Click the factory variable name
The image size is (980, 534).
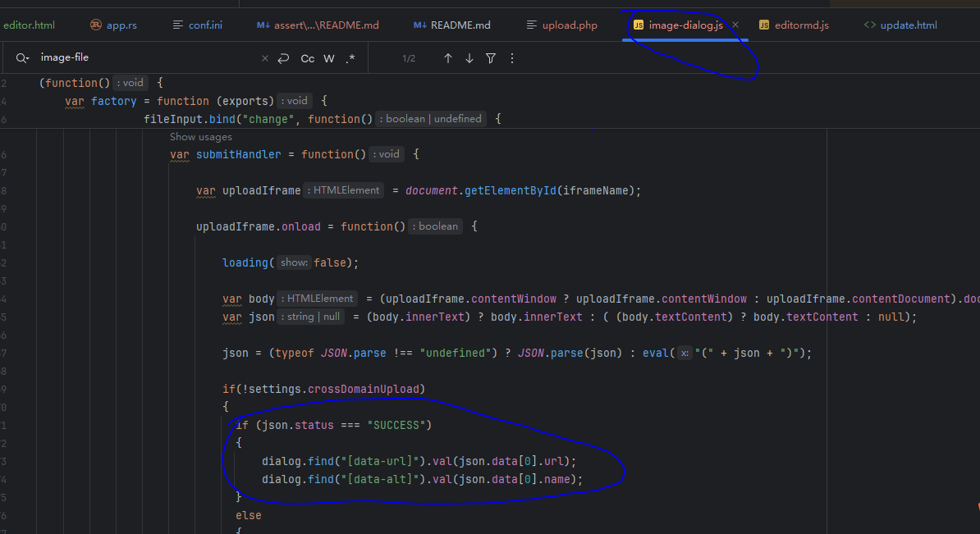point(113,101)
